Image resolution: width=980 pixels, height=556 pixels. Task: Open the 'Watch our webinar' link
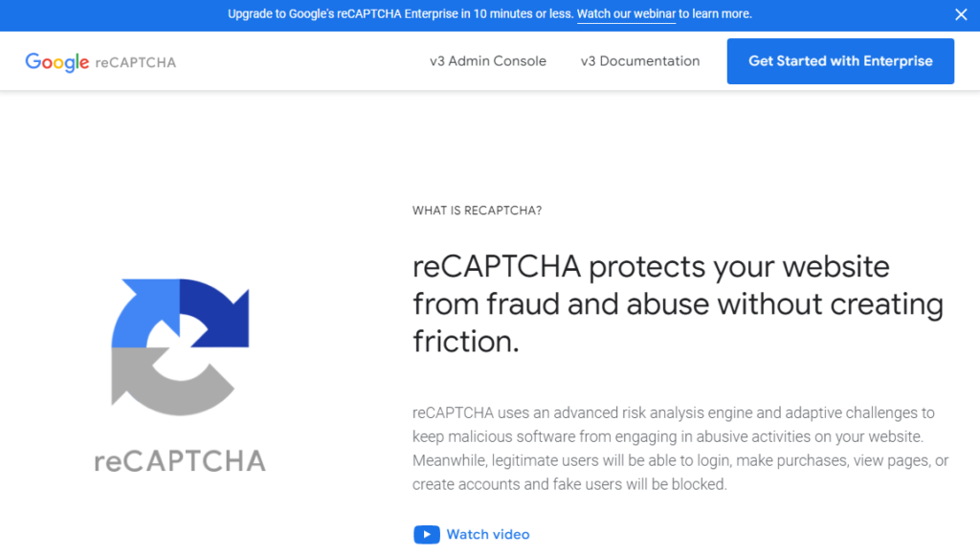coord(626,14)
